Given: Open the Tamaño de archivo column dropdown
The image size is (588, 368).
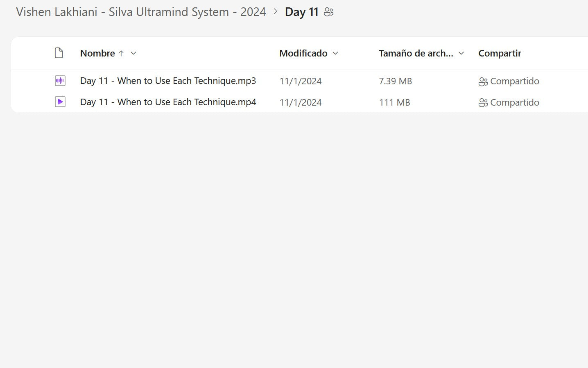Looking at the screenshot, I should (x=461, y=53).
